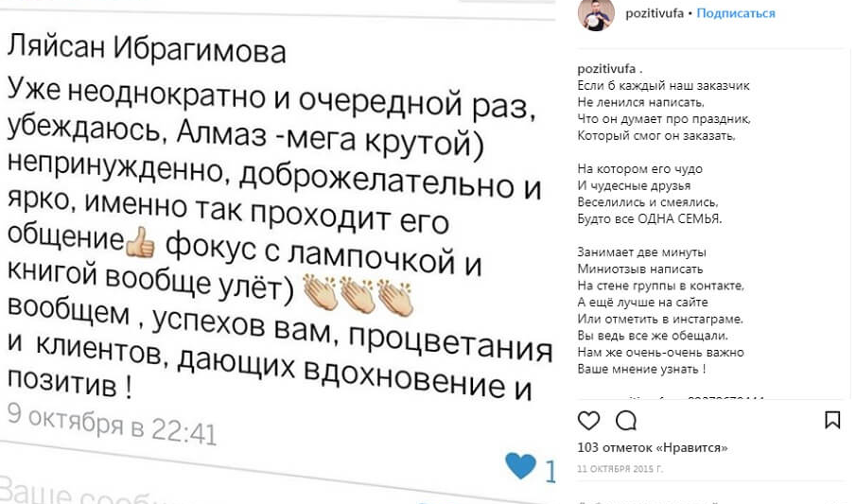Open pozitivufa username in the header
The width and height of the screenshot is (856, 504).
pyautogui.click(x=655, y=13)
